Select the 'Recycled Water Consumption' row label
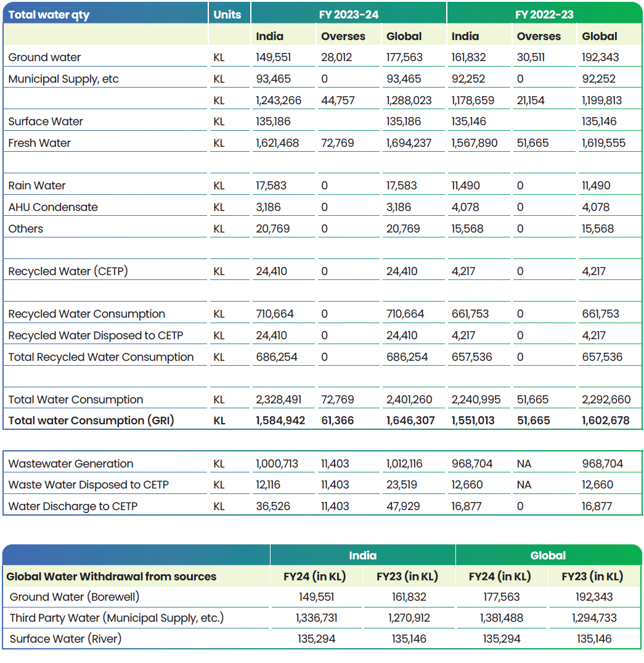644x663 pixels. click(x=87, y=314)
